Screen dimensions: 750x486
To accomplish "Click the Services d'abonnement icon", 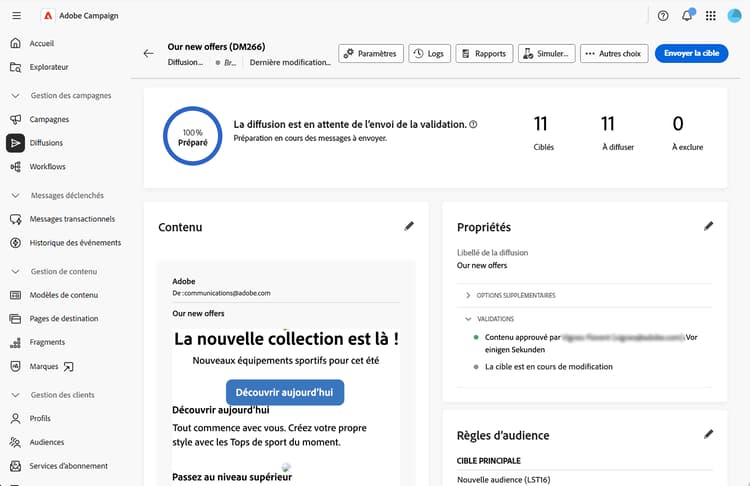I will click(x=16, y=466).
